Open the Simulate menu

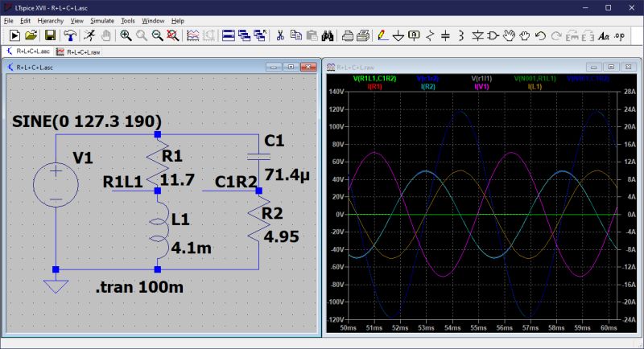(x=102, y=20)
